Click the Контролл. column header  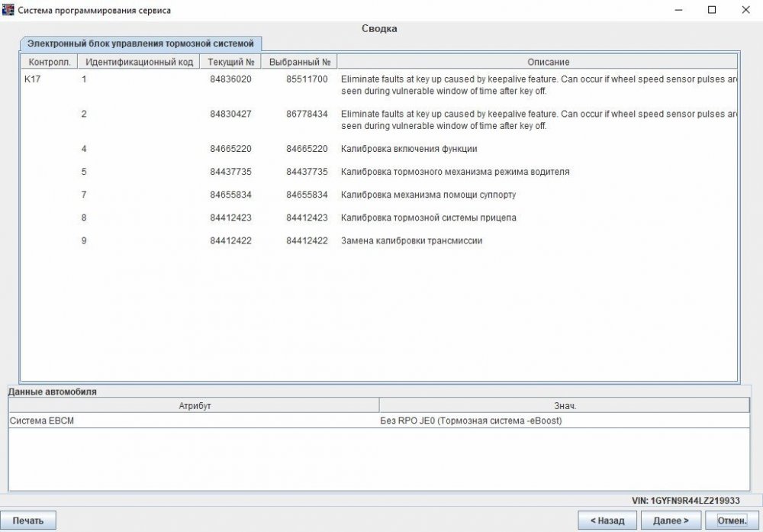click(49, 62)
